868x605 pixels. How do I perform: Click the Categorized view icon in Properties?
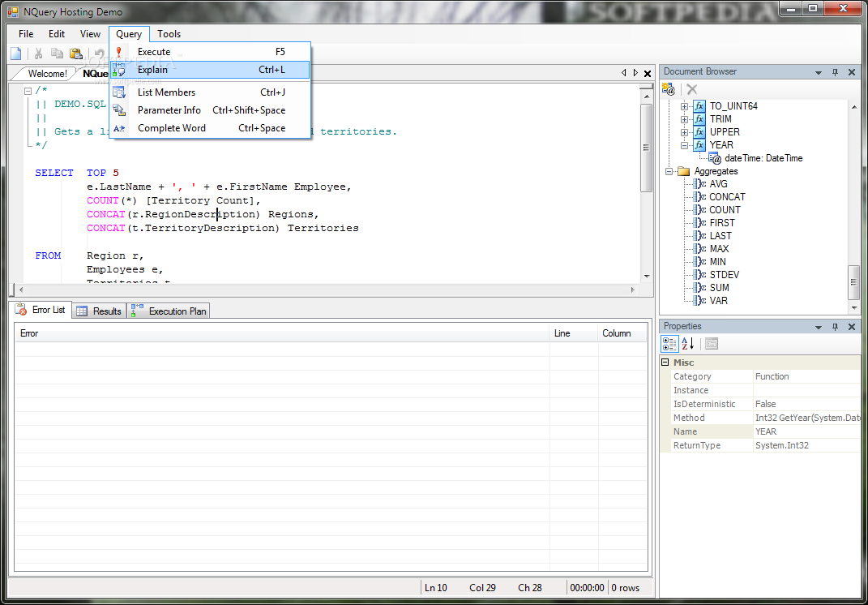pyautogui.click(x=669, y=344)
